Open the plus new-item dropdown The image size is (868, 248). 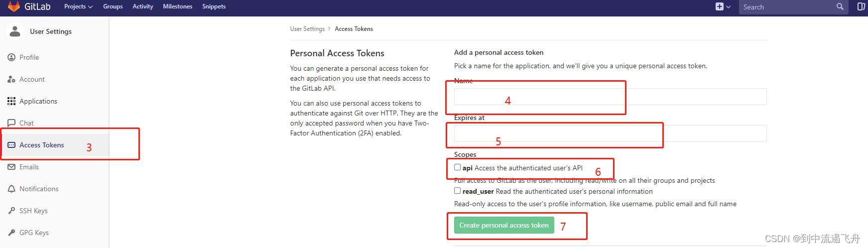point(723,6)
